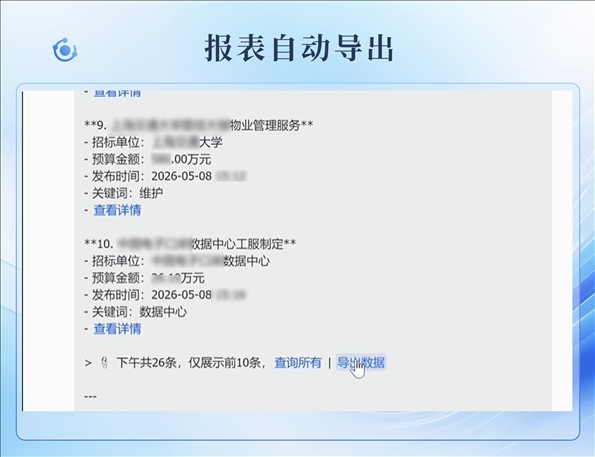Click 预算金额 line ending .00万元
Screen dimensions: 595x457
point(148,159)
